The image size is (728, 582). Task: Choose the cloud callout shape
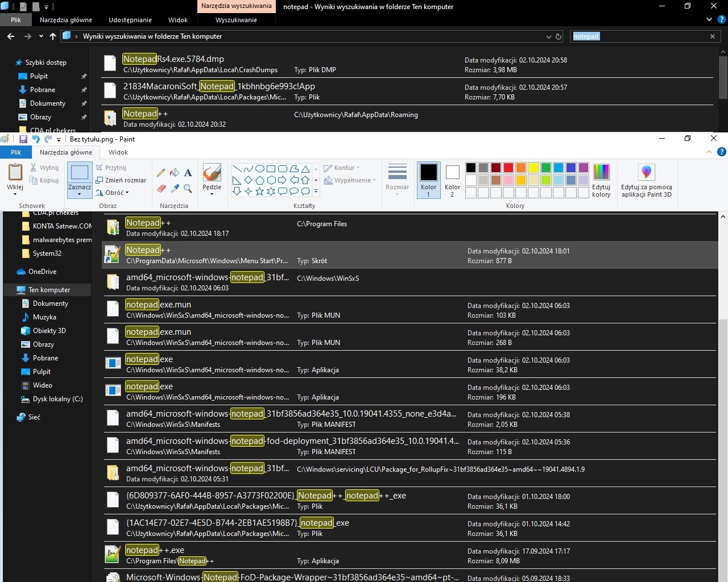(305, 192)
